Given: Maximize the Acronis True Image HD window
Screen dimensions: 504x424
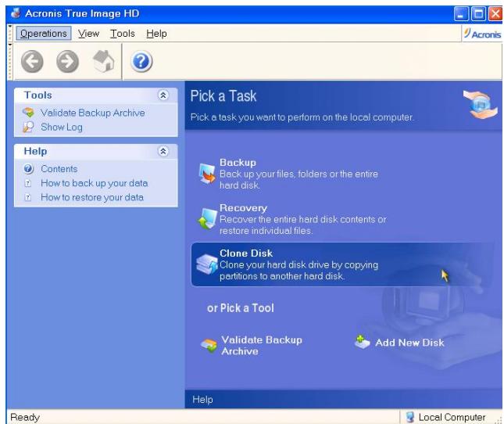Looking at the screenshot, I should coord(478,14).
